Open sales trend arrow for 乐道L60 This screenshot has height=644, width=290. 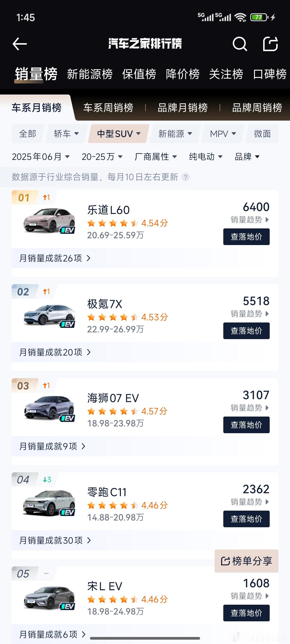267,220
